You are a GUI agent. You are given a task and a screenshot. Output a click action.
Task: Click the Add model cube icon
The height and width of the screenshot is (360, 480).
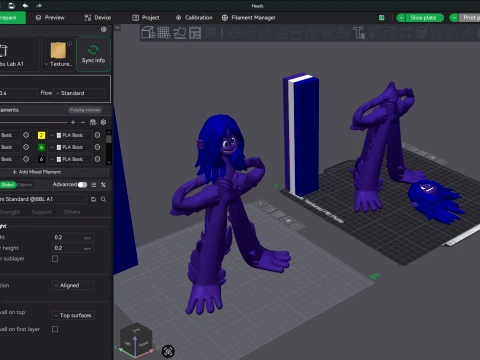(x=148, y=33)
